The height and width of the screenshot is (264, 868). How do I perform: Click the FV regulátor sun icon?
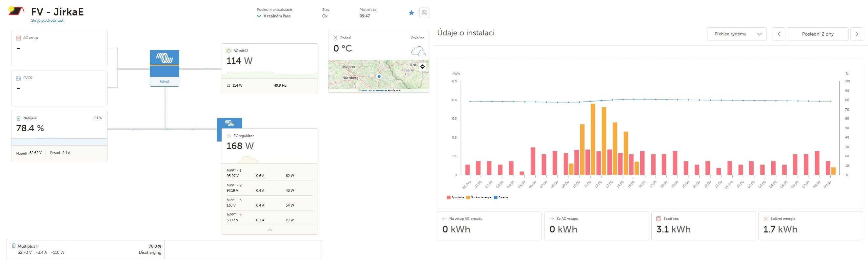coord(229,136)
